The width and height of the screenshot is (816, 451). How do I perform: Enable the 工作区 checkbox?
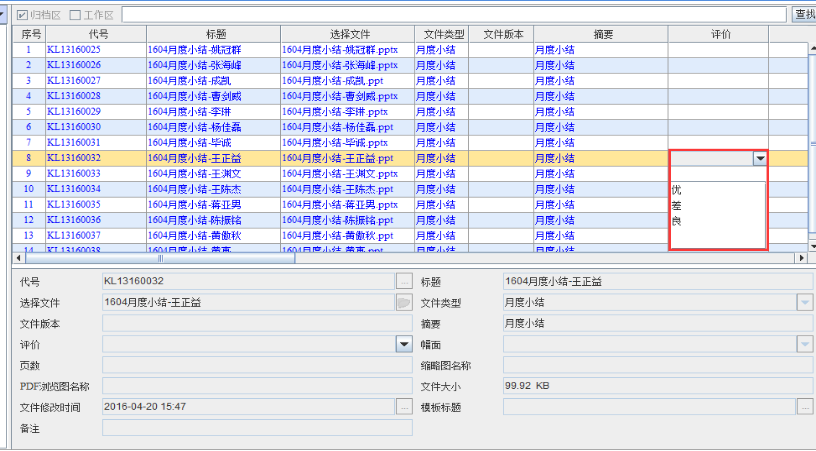coord(75,14)
